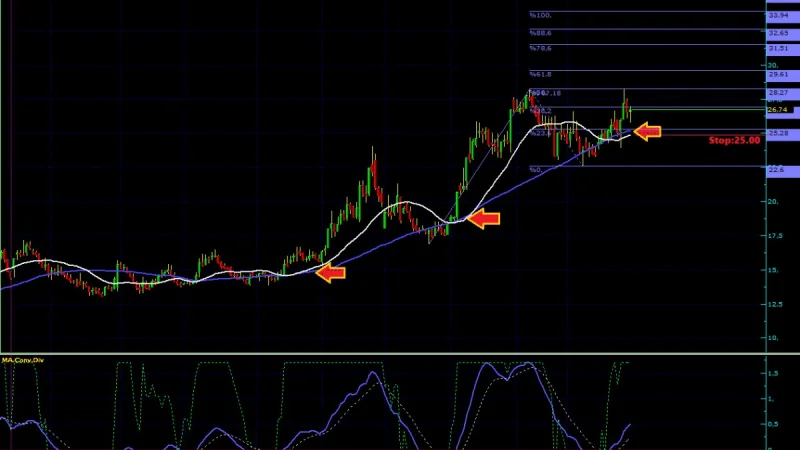Select the %100 Fibonacci level label
This screenshot has height=450, width=800.
540,15
